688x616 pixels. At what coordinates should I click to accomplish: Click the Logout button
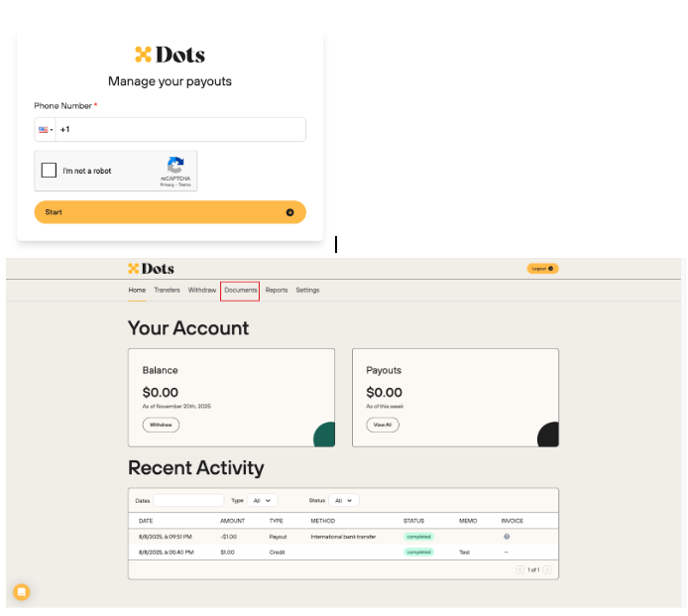pos(542,268)
